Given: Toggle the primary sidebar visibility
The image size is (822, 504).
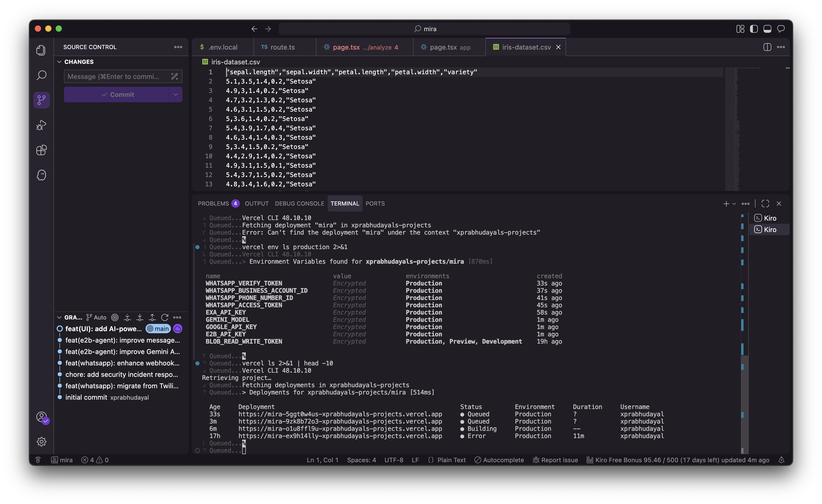Looking at the screenshot, I should click(754, 29).
